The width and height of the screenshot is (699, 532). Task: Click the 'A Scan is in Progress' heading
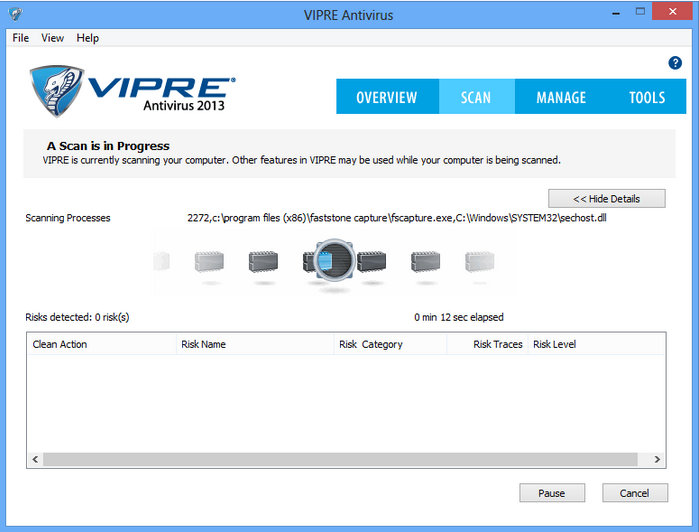(108, 146)
